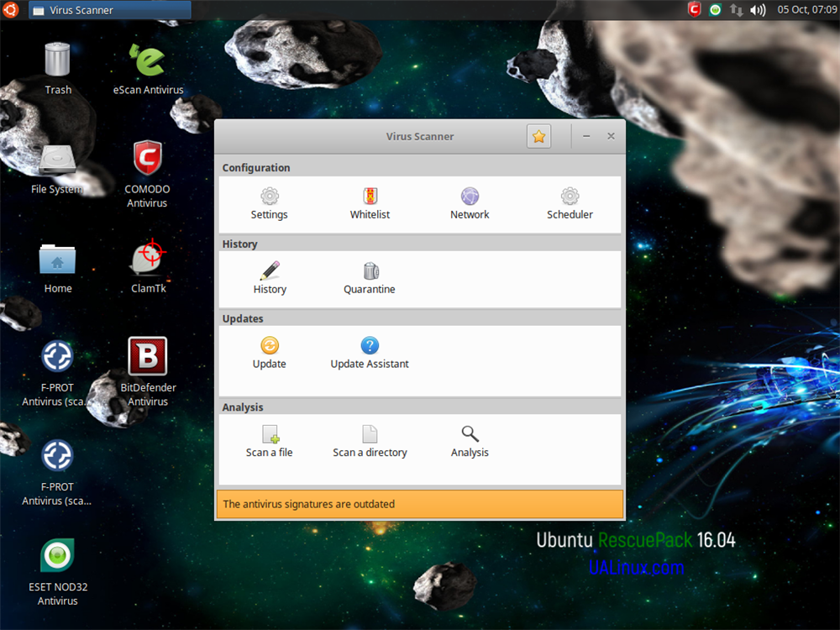
Task: View scan History
Action: (270, 272)
